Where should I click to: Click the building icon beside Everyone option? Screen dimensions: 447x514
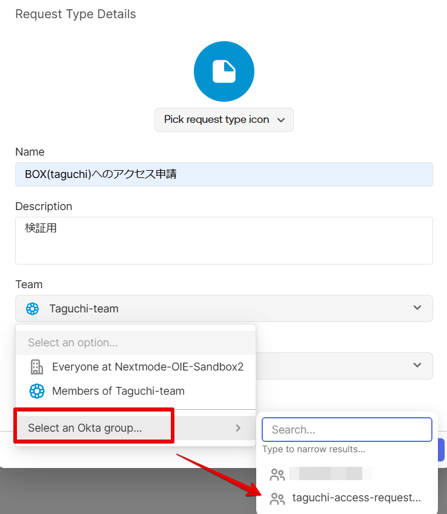[36, 367]
